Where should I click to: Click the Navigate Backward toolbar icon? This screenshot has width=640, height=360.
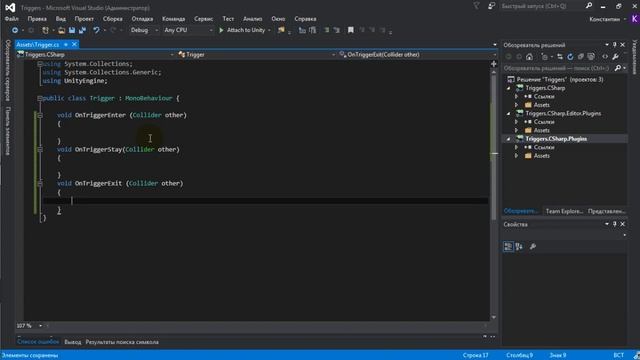[x=15, y=30]
